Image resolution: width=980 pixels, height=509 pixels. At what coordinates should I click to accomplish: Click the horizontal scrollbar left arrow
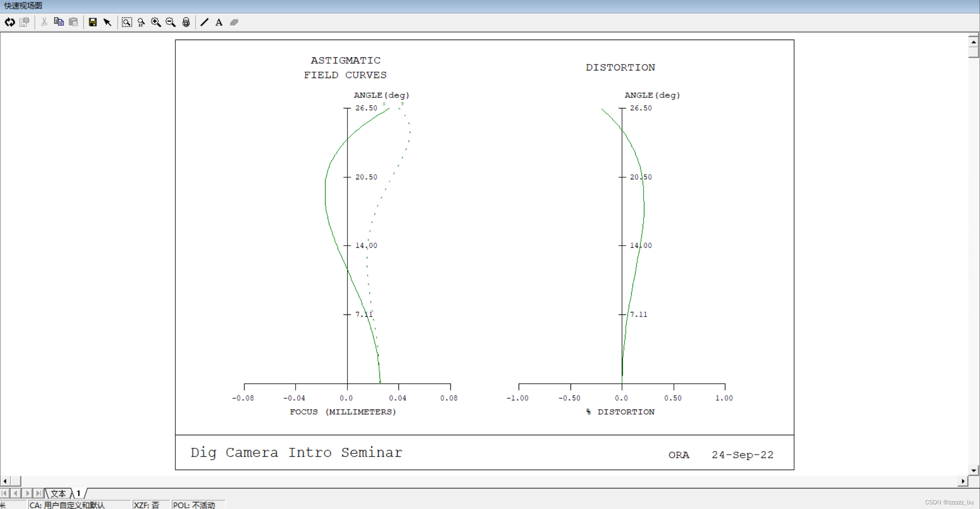(5, 481)
